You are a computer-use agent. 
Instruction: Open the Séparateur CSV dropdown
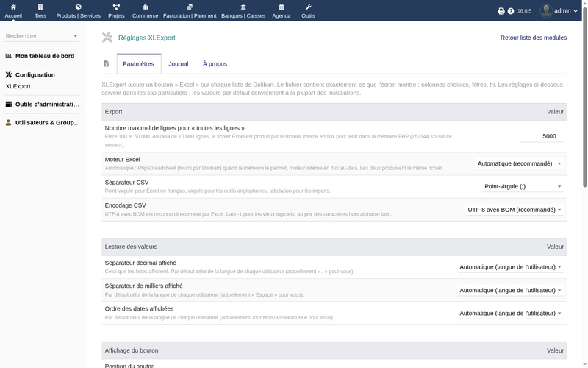click(x=523, y=187)
